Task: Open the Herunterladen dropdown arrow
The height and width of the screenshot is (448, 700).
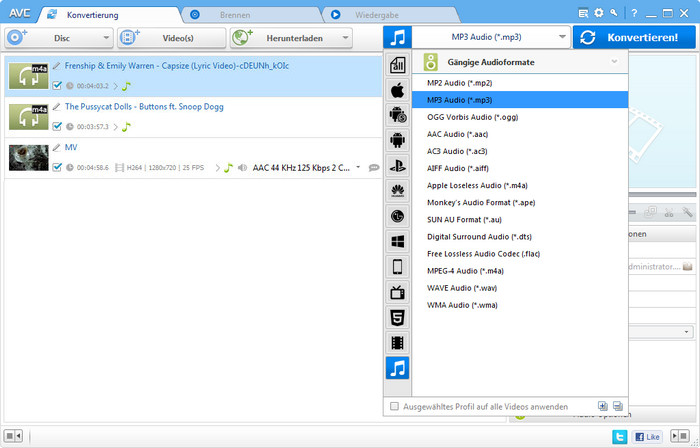Action: [x=346, y=38]
